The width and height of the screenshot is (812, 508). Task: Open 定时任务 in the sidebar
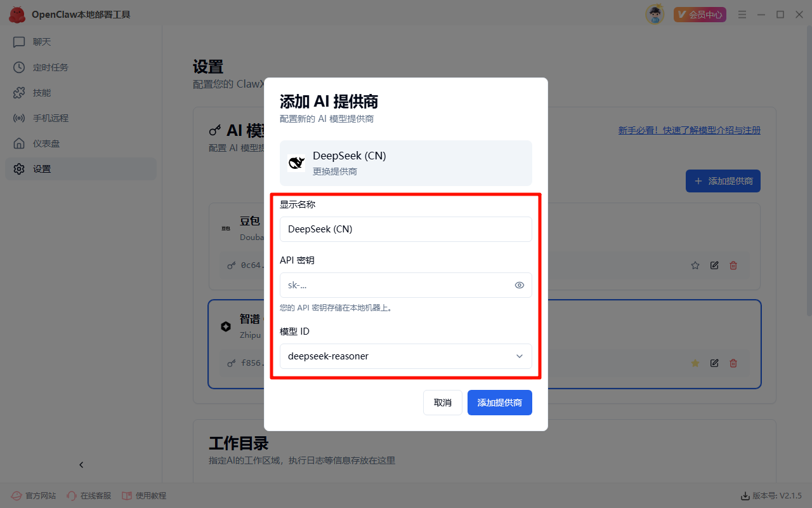pos(50,67)
